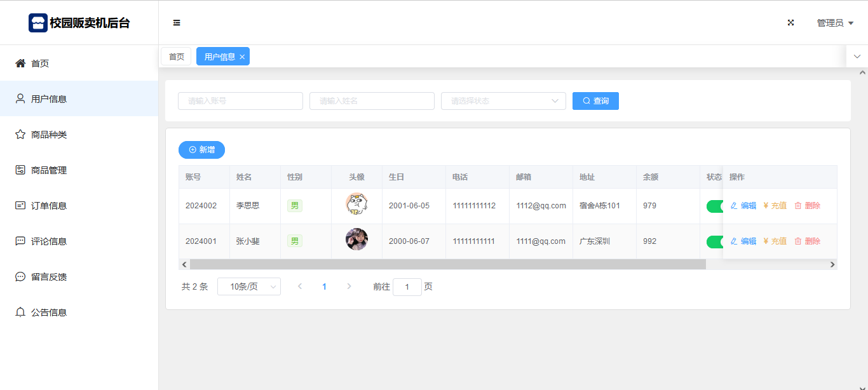Open 评论信息 chat icon in sidebar
Screen dimensions: 868x390
click(x=20, y=241)
